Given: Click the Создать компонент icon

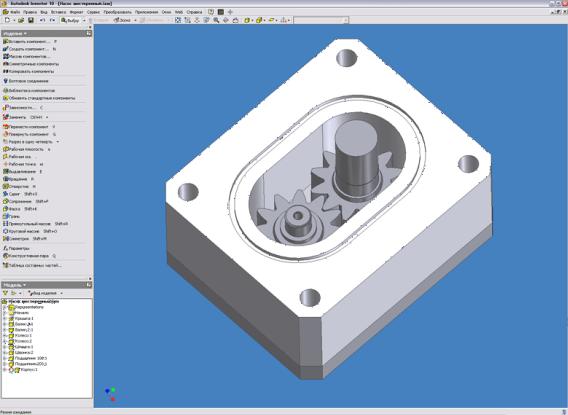Looking at the screenshot, I should [x=5, y=49].
